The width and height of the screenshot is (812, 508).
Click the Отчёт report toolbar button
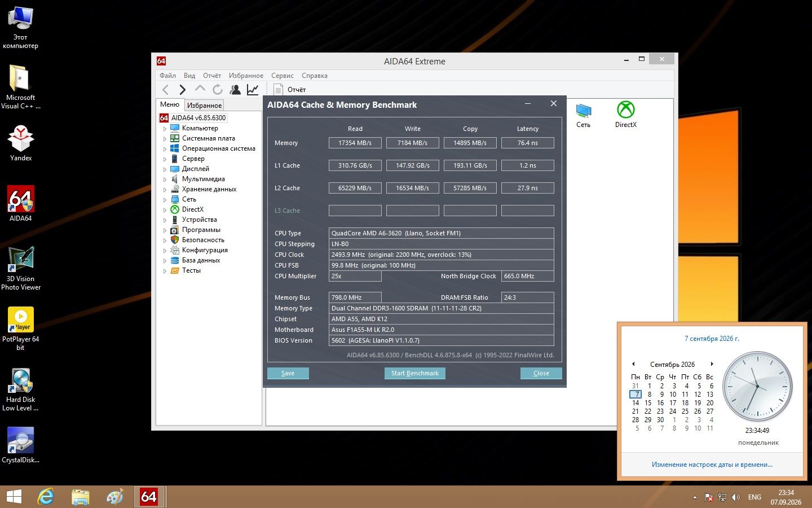(x=290, y=89)
